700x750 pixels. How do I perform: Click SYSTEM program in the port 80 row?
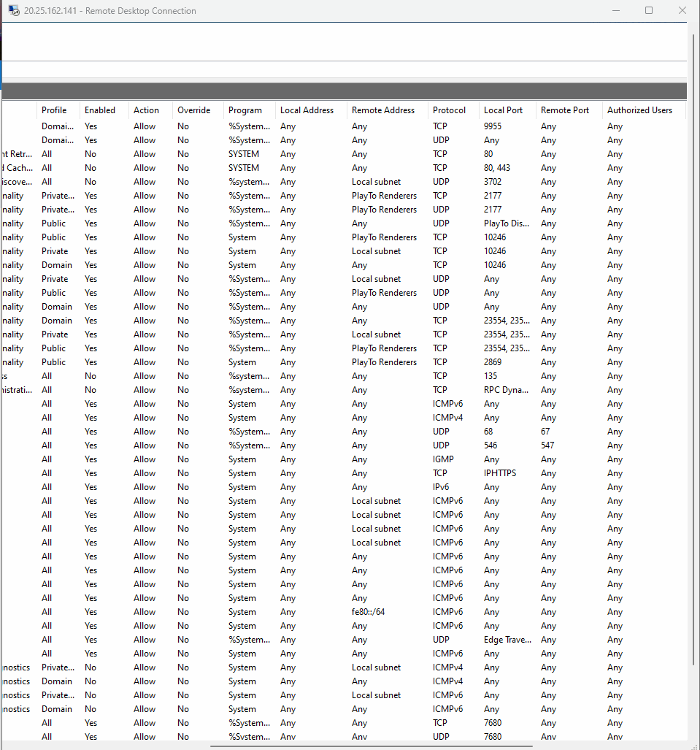[244, 154]
